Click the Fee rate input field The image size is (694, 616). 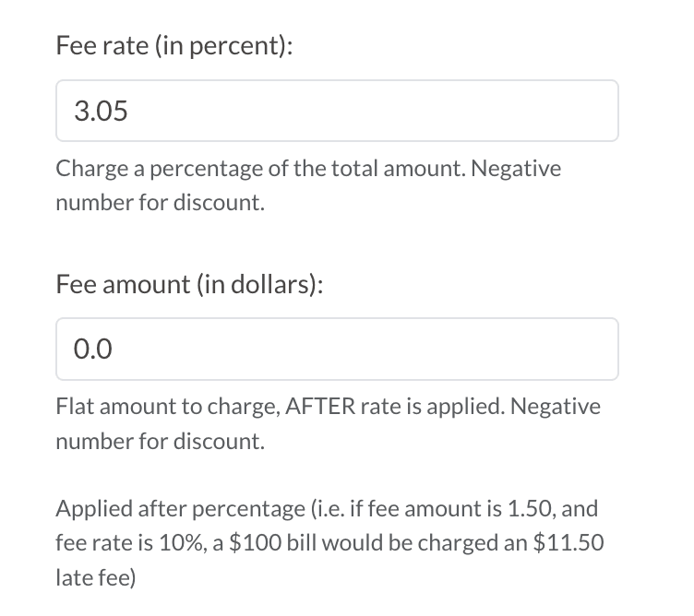[x=337, y=111]
